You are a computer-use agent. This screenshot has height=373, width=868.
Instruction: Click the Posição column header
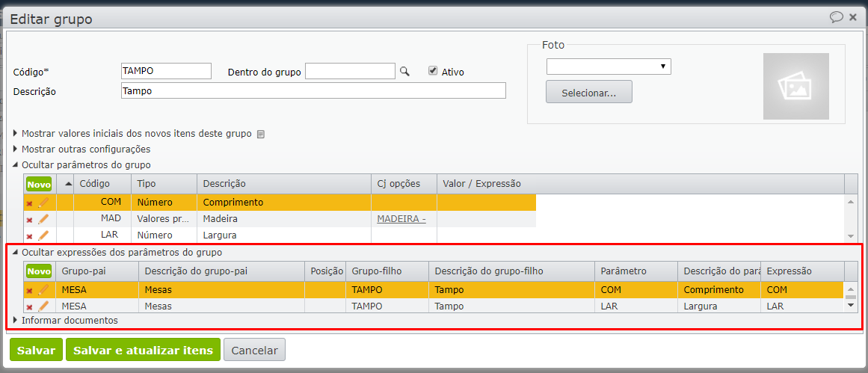325,271
